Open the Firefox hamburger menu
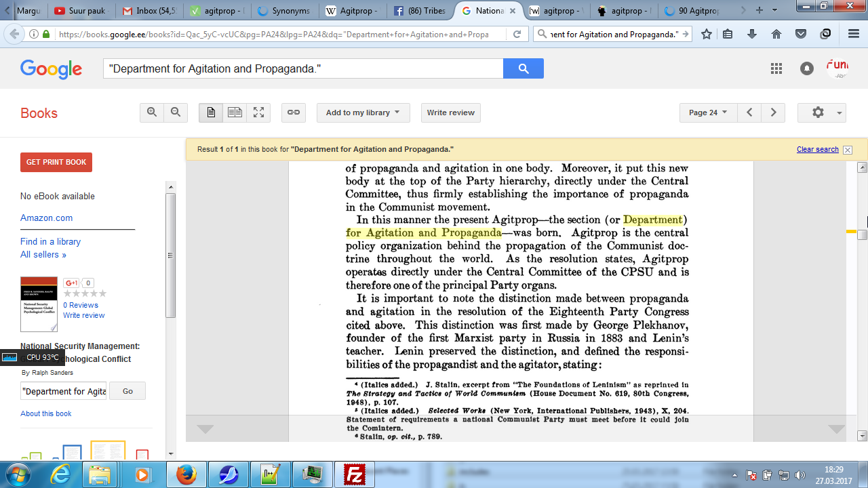The height and width of the screenshot is (488, 868). tap(854, 35)
